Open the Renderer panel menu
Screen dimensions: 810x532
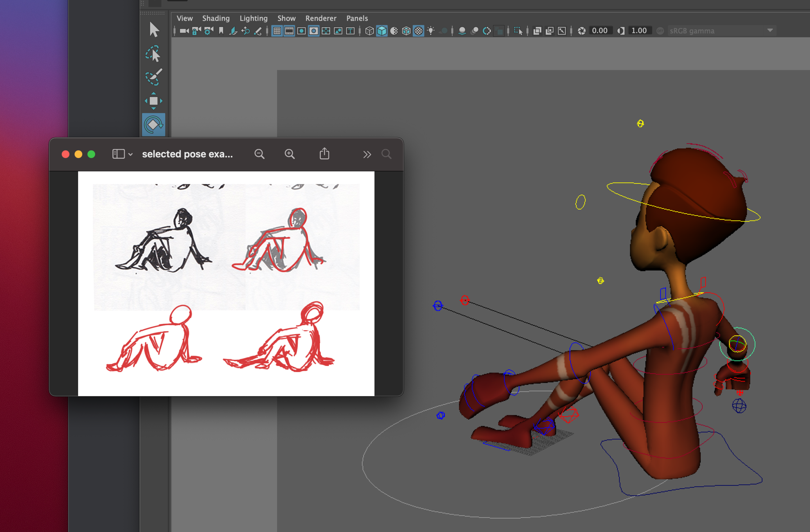(320, 18)
